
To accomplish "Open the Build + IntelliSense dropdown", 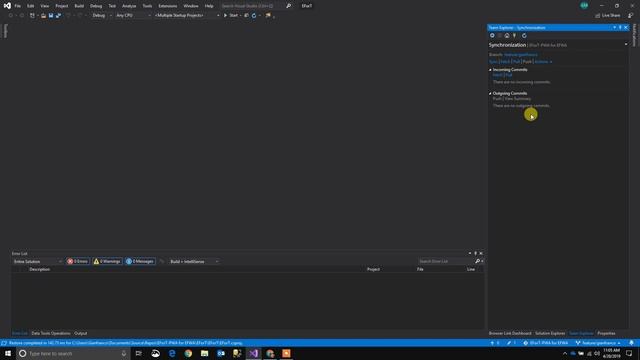I will (x=194, y=261).
